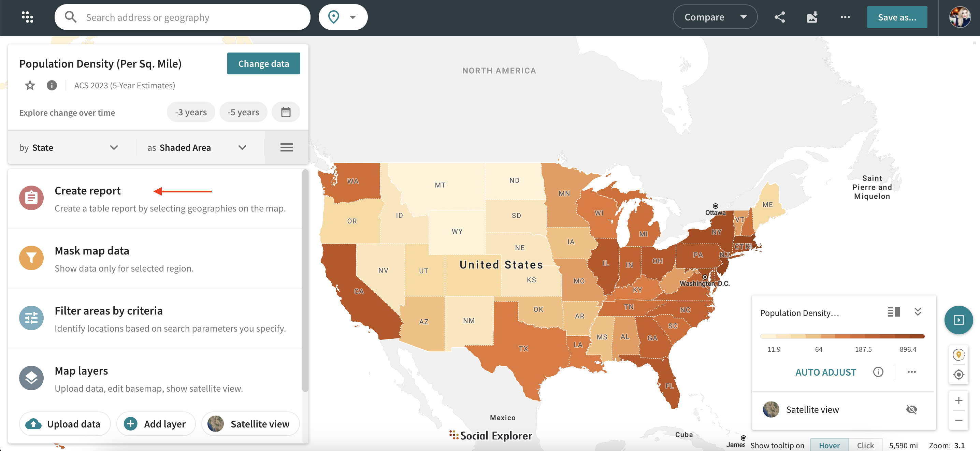Viewport: 980px width, 451px height.
Task: Open the calendar year picker icon
Action: point(286,112)
